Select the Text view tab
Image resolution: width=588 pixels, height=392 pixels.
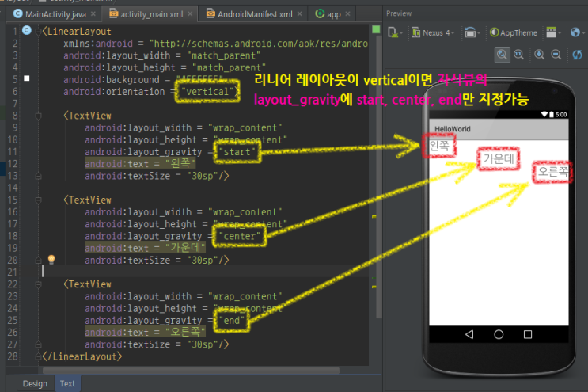67,383
